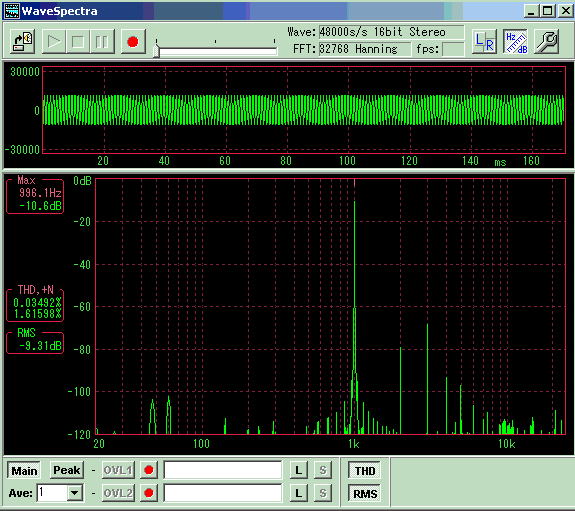Start recording with the red Record button
Screen dimensions: 575x511
(133, 41)
